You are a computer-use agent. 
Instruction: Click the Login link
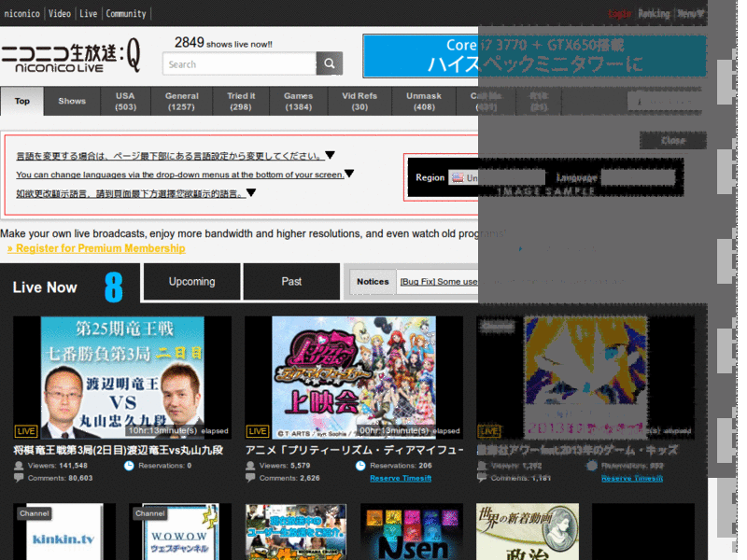619,14
